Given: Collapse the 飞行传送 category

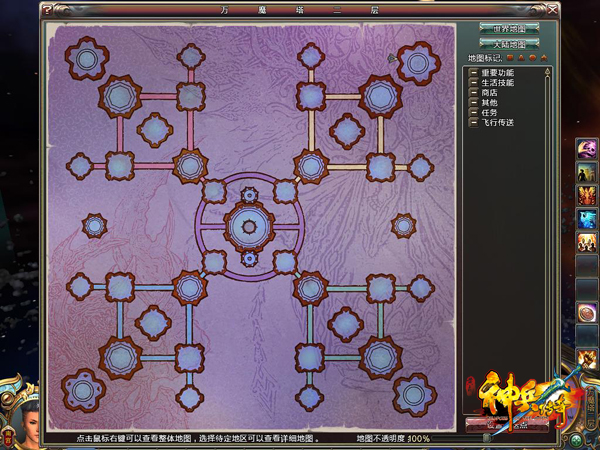Looking at the screenshot, I should (474, 122).
